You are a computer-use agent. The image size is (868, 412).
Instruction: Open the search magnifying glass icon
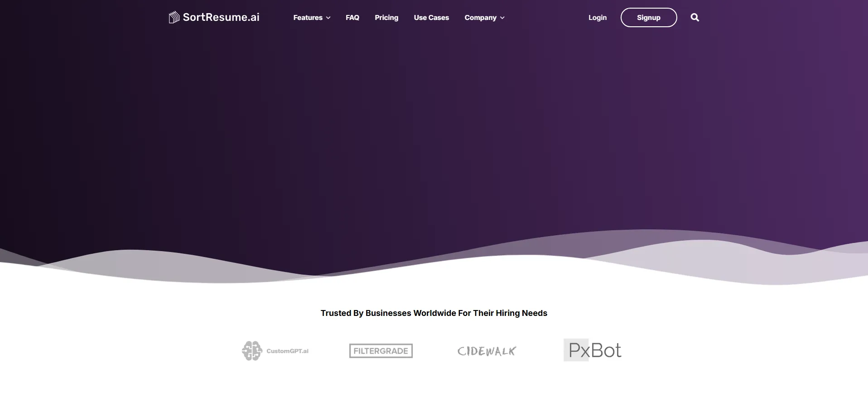pyautogui.click(x=694, y=18)
